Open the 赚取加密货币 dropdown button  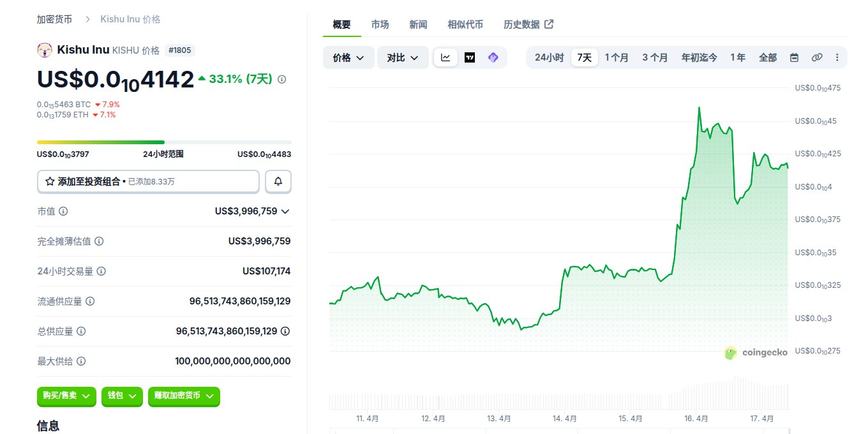tap(184, 396)
